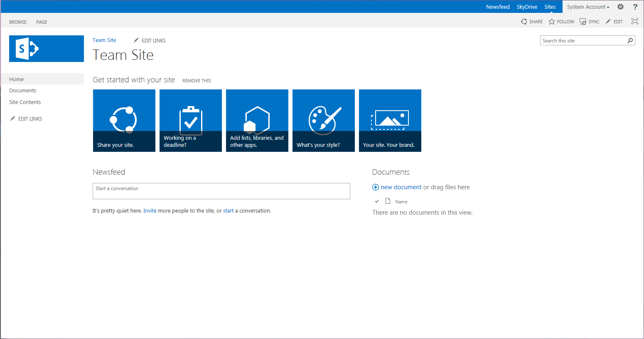Click the REMOVE THIS link

[197, 81]
